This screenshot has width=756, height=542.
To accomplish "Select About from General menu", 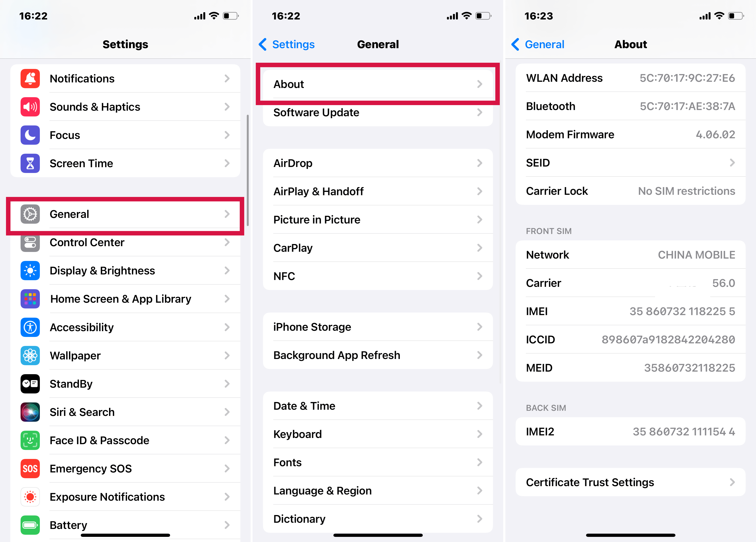I will 378,84.
